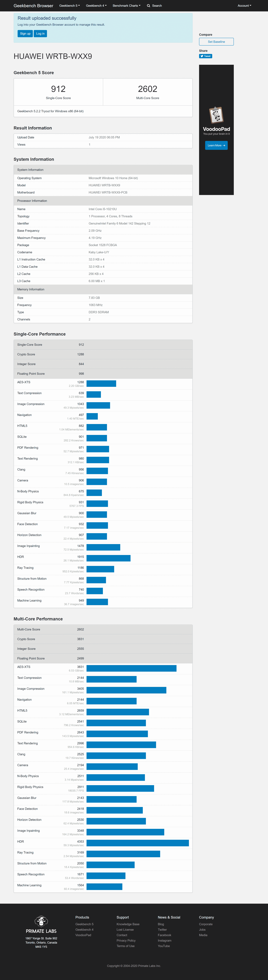Click the search magnifier icon
The image size is (268, 980).
pyautogui.click(x=149, y=6)
